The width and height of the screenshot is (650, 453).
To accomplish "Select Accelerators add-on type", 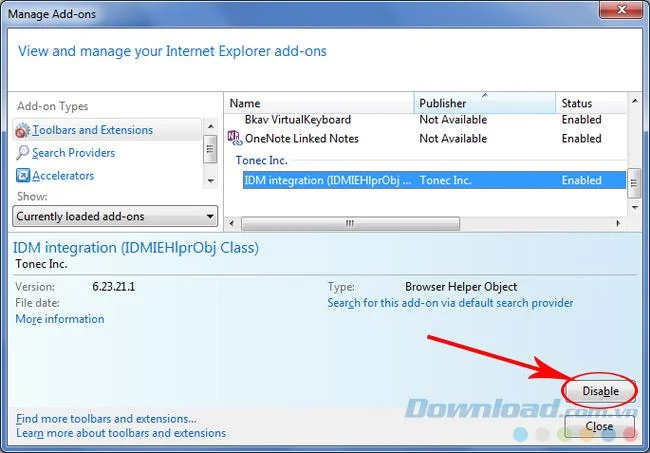I will 63,176.
